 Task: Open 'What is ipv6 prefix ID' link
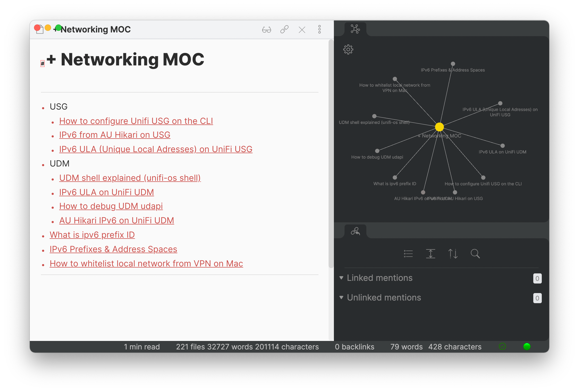tap(92, 235)
